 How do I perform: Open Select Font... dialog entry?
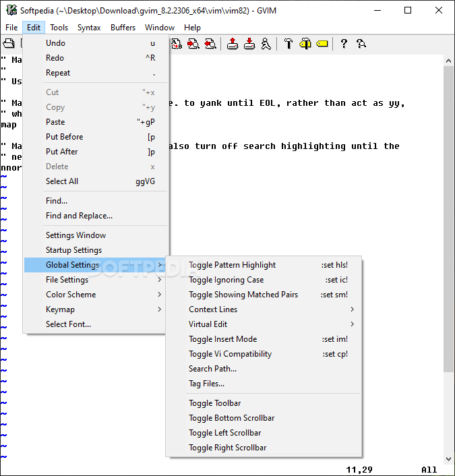[x=96, y=324]
